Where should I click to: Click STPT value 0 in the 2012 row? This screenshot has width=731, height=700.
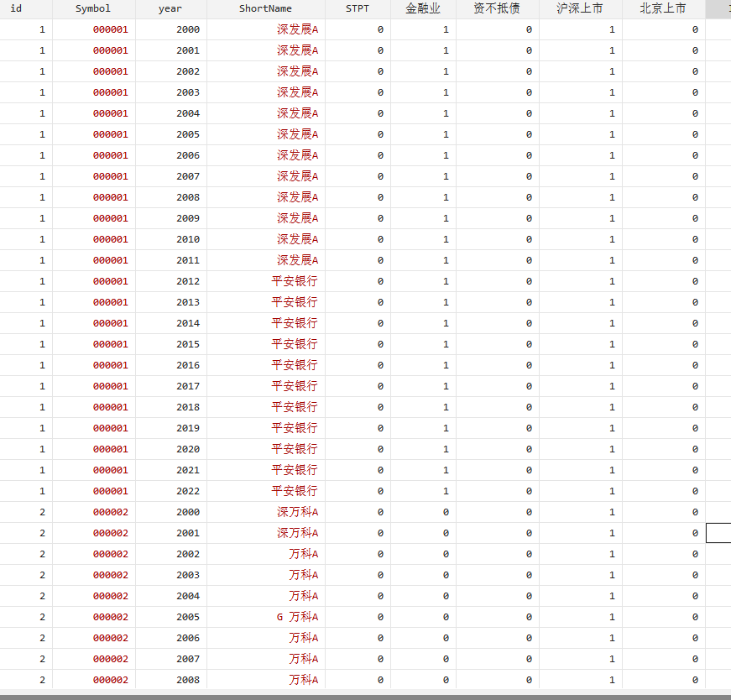pyautogui.click(x=380, y=281)
